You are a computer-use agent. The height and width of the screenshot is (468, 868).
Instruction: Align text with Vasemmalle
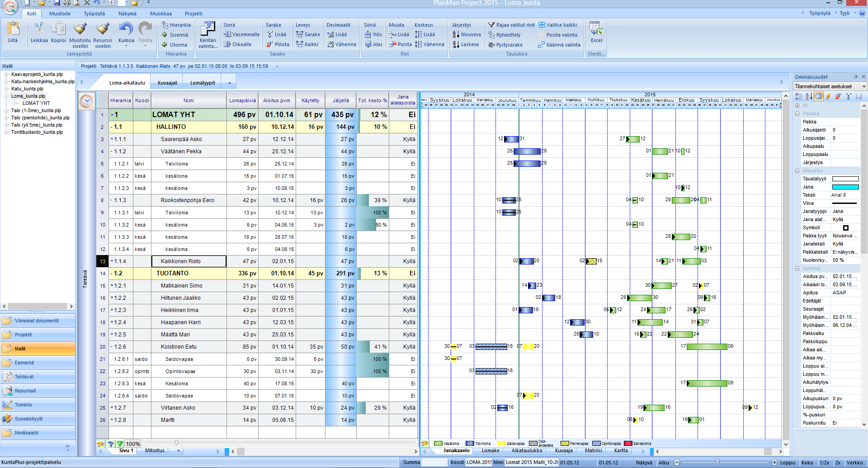241,34
